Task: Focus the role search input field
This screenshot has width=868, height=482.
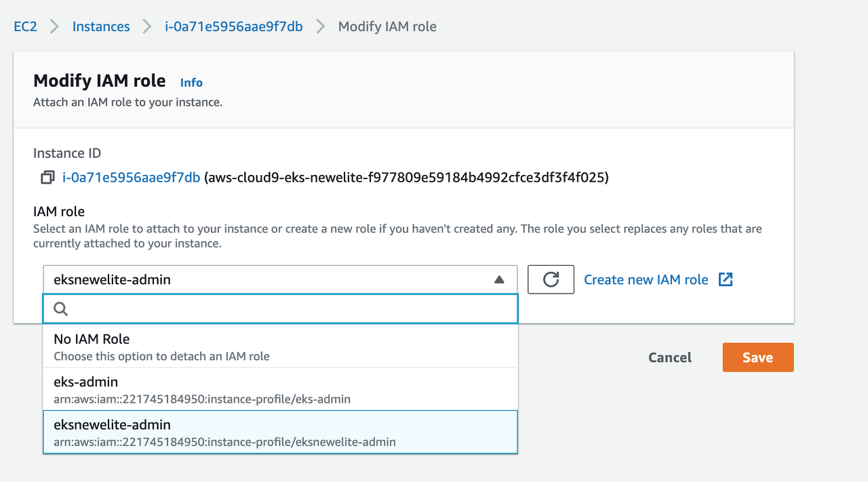Action: [280, 308]
